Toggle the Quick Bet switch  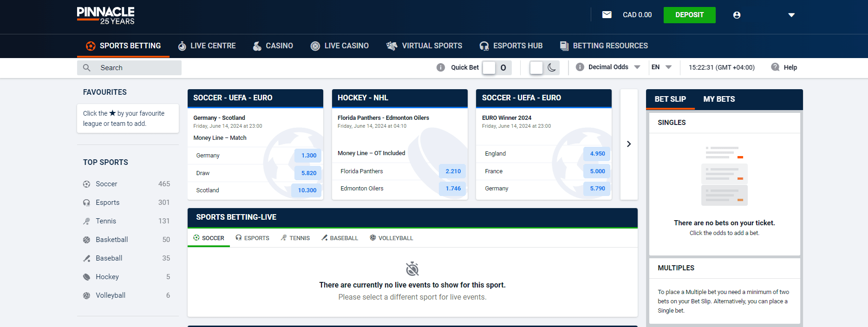pyautogui.click(x=496, y=68)
